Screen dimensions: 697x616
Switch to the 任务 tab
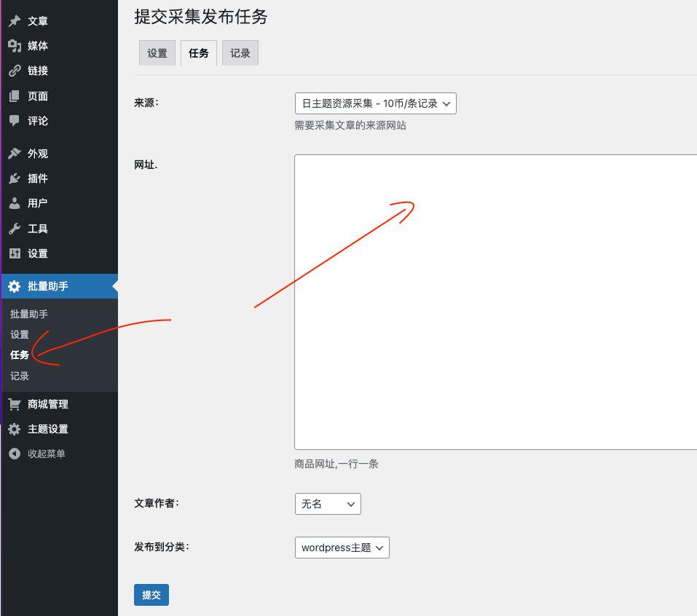click(x=199, y=53)
